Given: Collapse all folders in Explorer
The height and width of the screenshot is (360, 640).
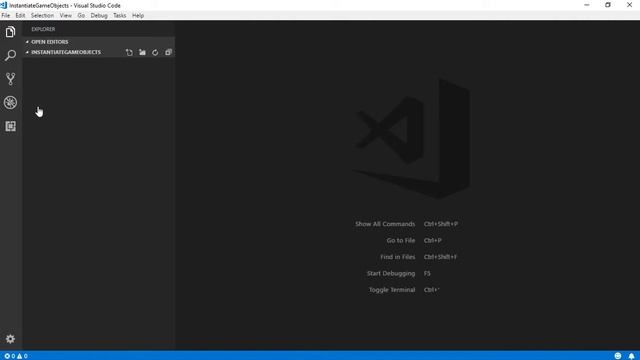Looking at the screenshot, I should click(168, 52).
